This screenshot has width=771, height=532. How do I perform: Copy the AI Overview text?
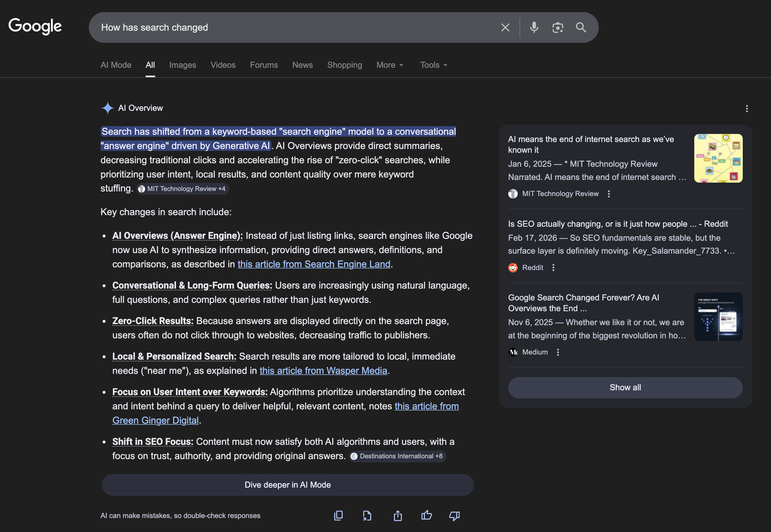coord(338,515)
